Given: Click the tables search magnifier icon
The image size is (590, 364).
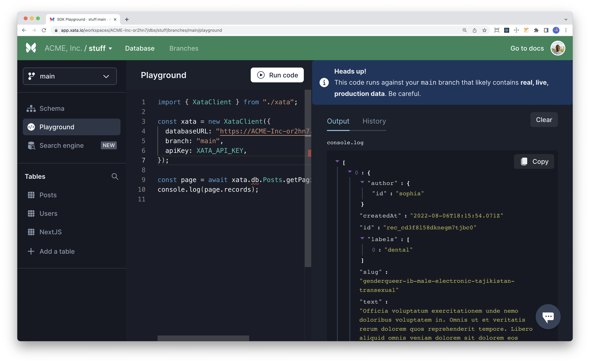Looking at the screenshot, I should tap(115, 176).
